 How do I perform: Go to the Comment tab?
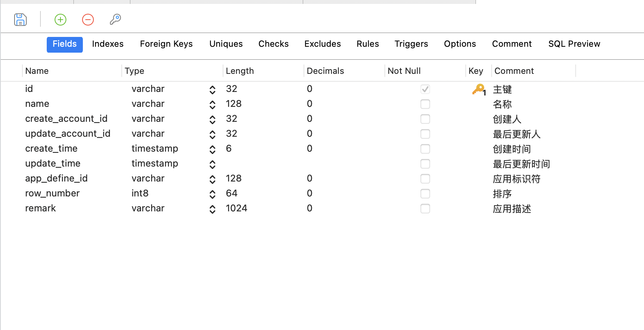coord(512,44)
